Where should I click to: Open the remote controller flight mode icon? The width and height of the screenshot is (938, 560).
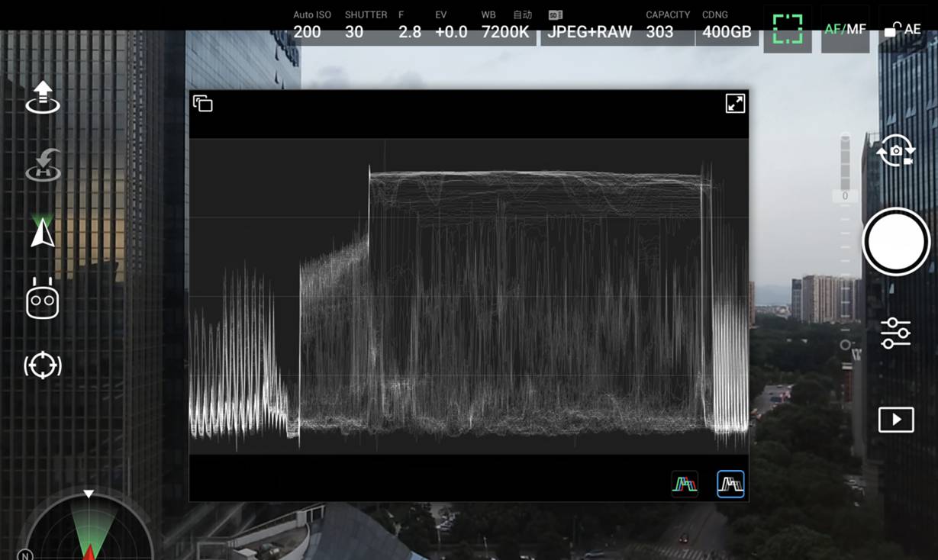[43, 298]
